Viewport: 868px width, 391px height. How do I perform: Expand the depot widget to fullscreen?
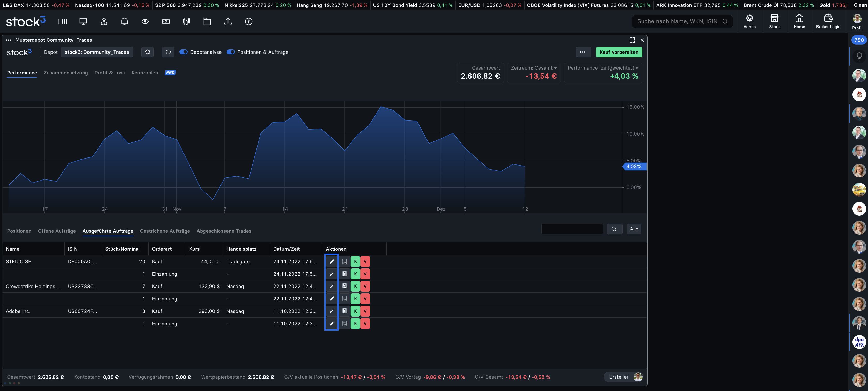click(632, 40)
